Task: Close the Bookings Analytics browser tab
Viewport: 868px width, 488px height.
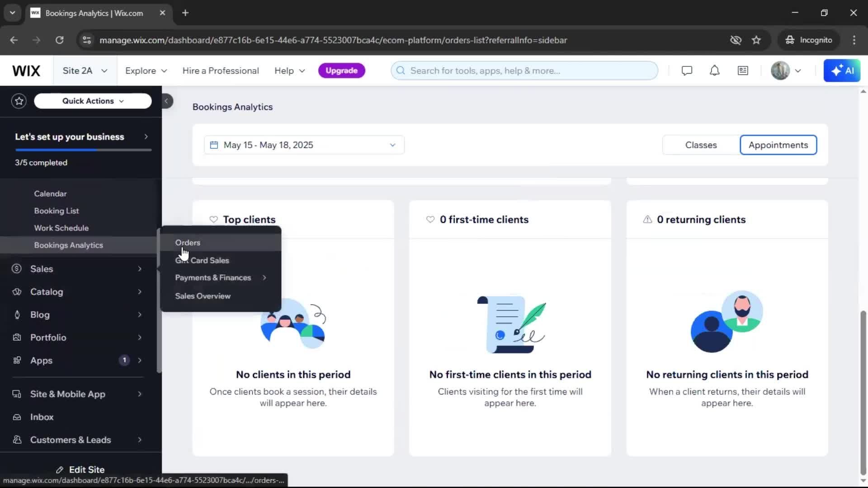Action: point(162,13)
